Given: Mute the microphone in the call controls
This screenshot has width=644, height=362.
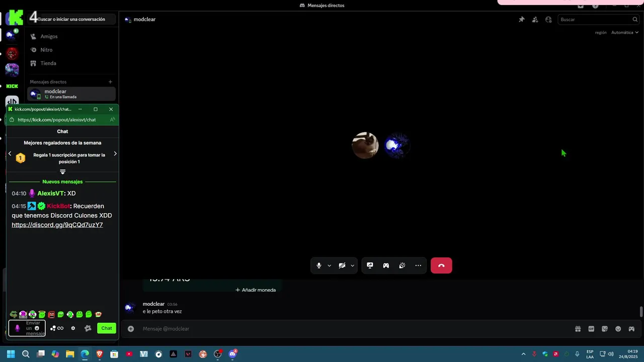Looking at the screenshot, I should point(319,265).
